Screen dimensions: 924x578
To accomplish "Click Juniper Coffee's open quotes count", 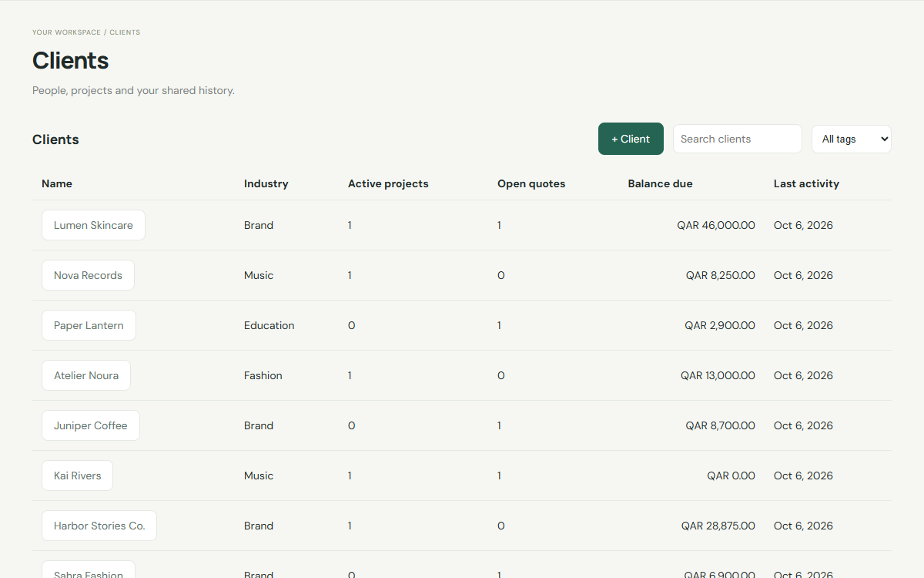I will click(499, 425).
